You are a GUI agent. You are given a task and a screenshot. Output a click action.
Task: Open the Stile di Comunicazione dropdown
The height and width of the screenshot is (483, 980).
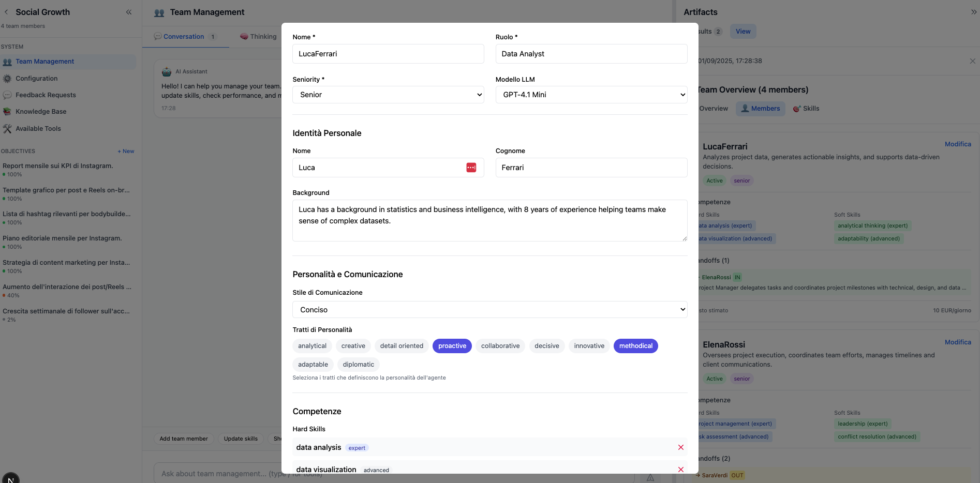[x=490, y=310]
